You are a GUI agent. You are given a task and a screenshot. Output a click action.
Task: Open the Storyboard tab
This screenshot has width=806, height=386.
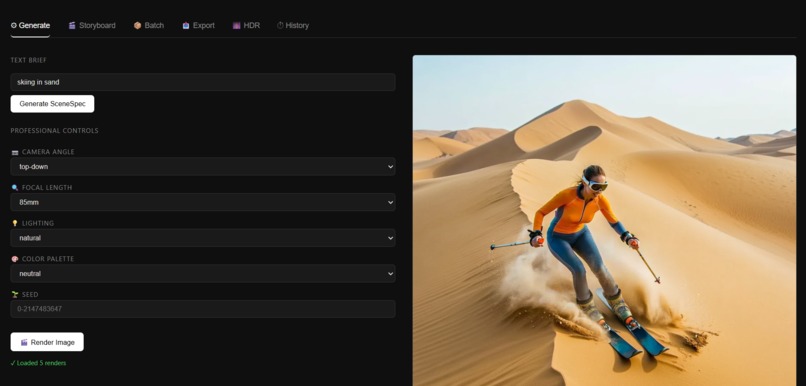(92, 25)
